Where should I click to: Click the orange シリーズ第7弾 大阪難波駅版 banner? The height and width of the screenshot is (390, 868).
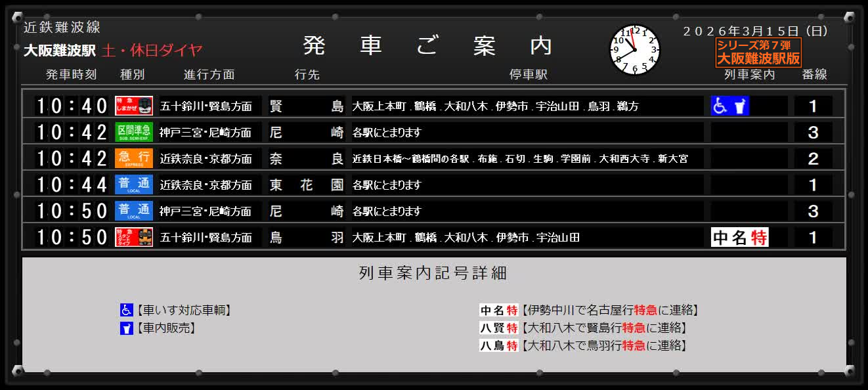tap(758, 52)
